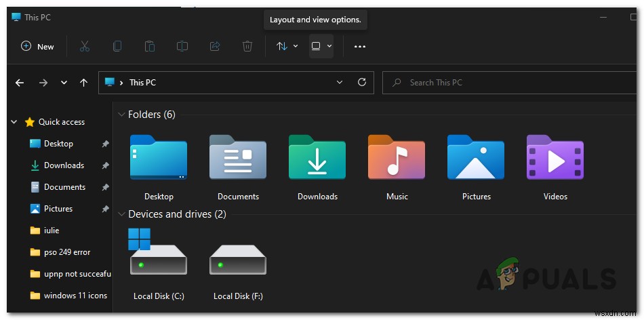Click the Documents folder icon in Folders
This screenshot has width=644, height=320.
click(238, 157)
